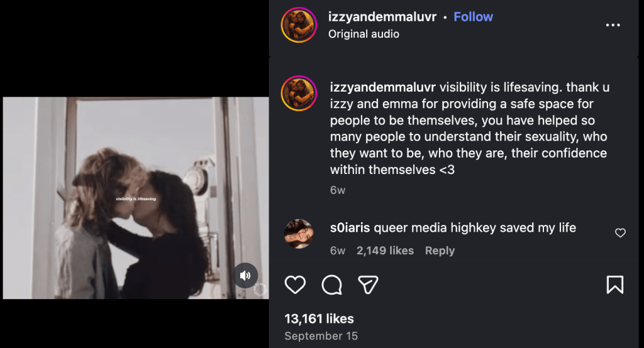Share the post via paper plane icon

coord(368,285)
